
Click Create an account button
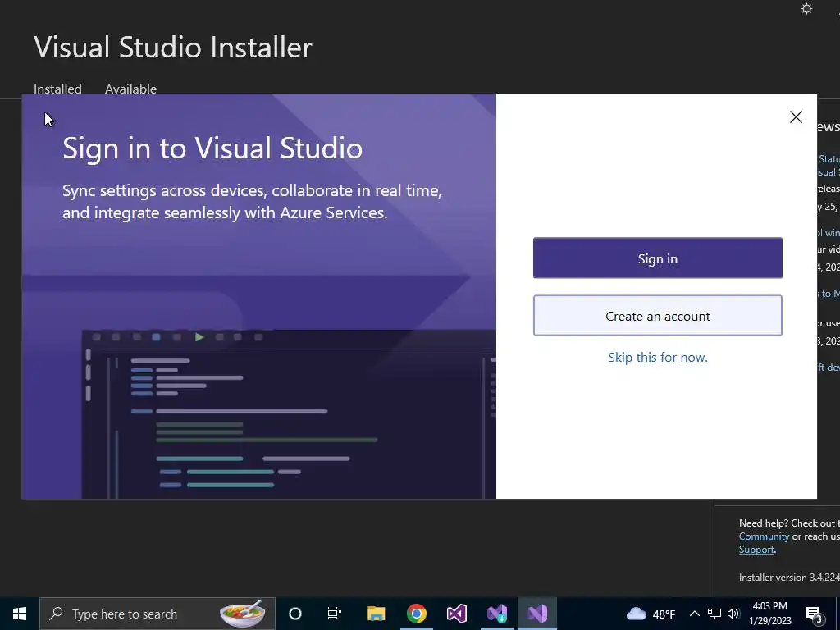coord(657,316)
